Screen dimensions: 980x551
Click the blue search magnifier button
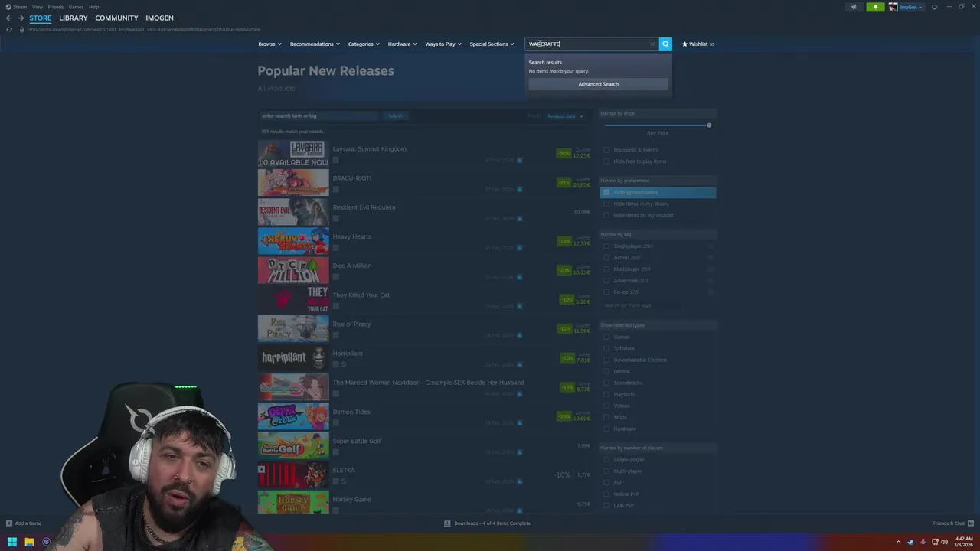coord(665,44)
